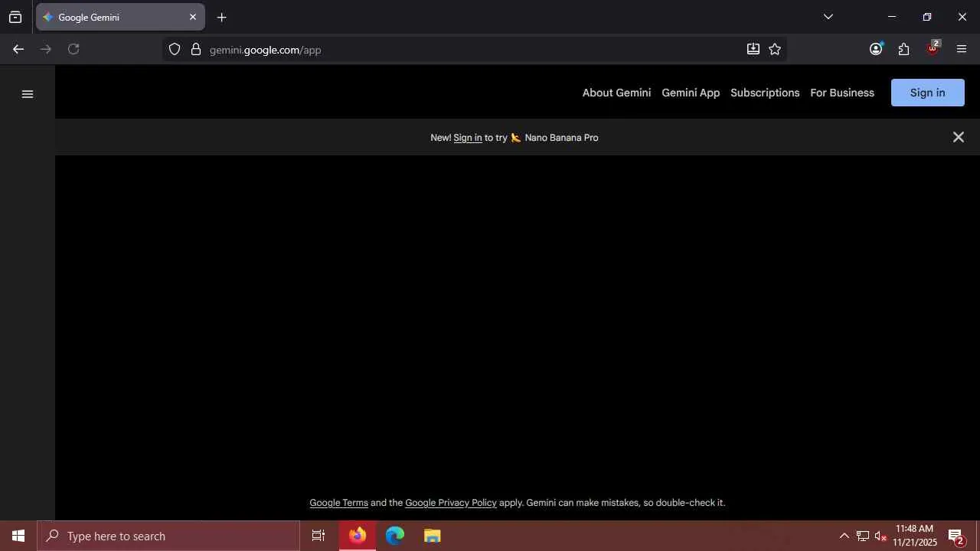The height and width of the screenshot is (551, 980).
Task: Open a new browser tab
Action: click(x=222, y=17)
